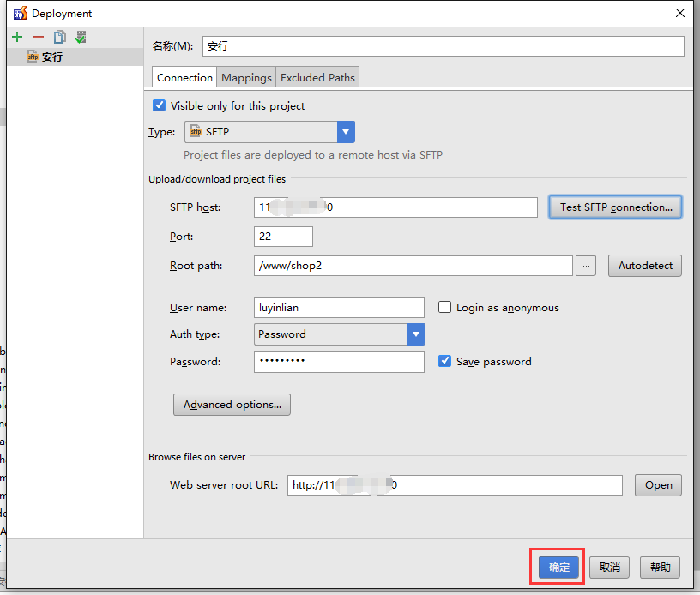
Task: Click into the User name field
Action: click(339, 308)
